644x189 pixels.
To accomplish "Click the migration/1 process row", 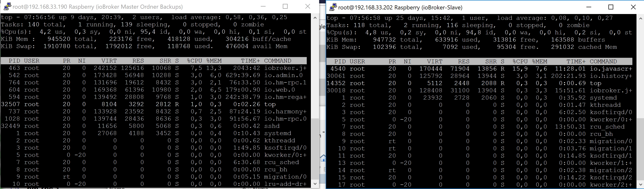I will [x=480, y=148].
